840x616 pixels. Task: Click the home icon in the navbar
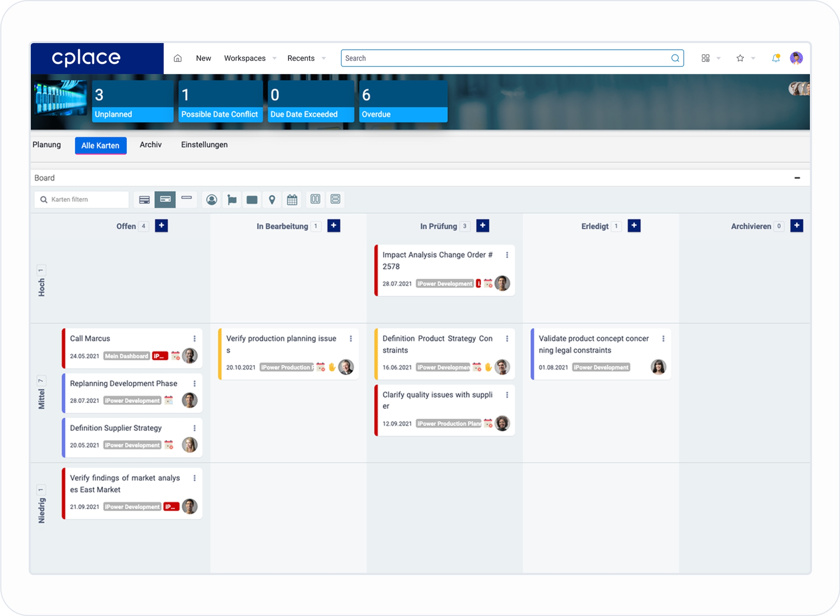[x=177, y=58]
